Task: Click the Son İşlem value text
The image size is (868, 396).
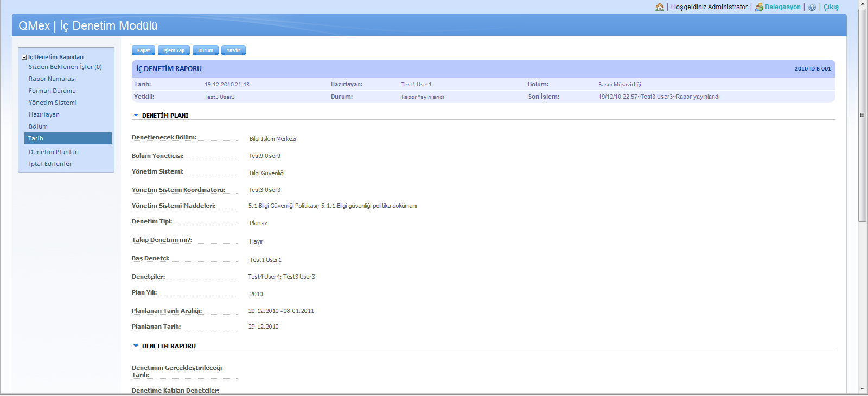Action: click(659, 97)
